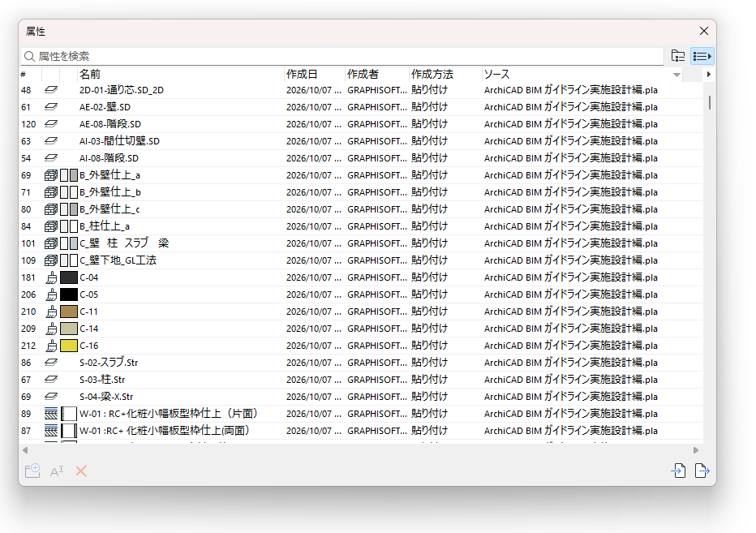The width and height of the screenshot is (756, 533).
Task: Click layer icon of 2D-01-通り芯.SD_2D
Action: [51, 90]
